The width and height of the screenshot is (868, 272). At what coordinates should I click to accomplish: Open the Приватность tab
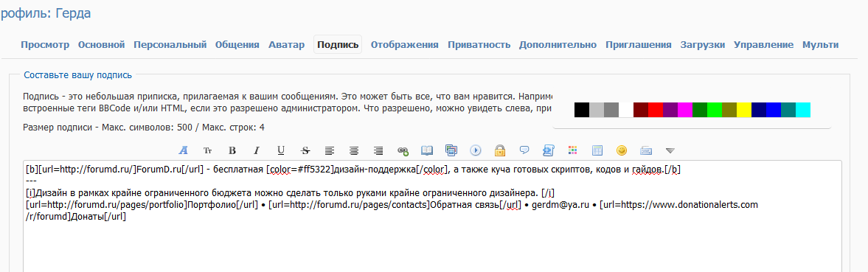point(479,45)
